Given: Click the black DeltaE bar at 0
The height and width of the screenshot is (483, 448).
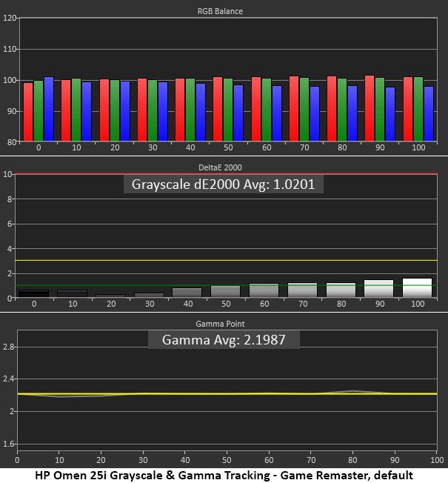Looking at the screenshot, I should coord(33,293).
